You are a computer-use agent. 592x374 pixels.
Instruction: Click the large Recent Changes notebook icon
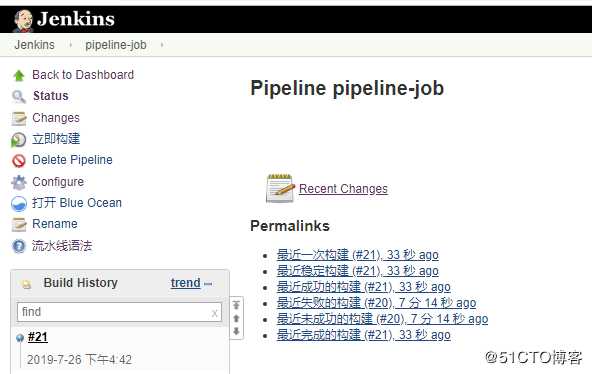281,188
